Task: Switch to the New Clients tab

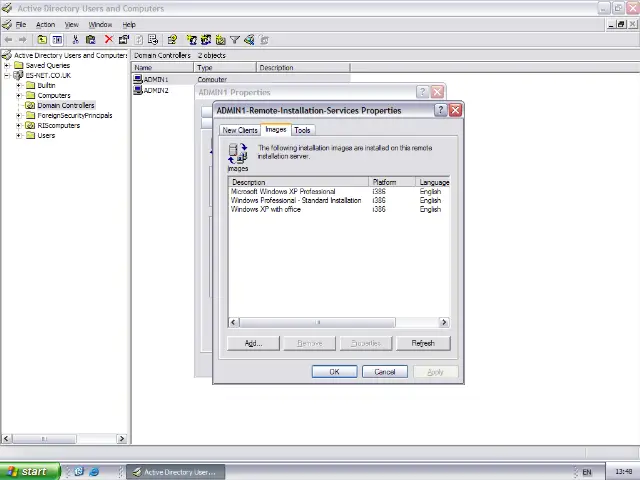Action: coord(240,130)
